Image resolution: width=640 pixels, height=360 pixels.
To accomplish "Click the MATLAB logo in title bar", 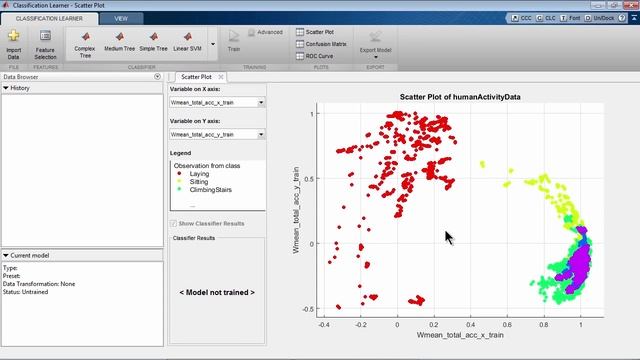I will [5, 5].
